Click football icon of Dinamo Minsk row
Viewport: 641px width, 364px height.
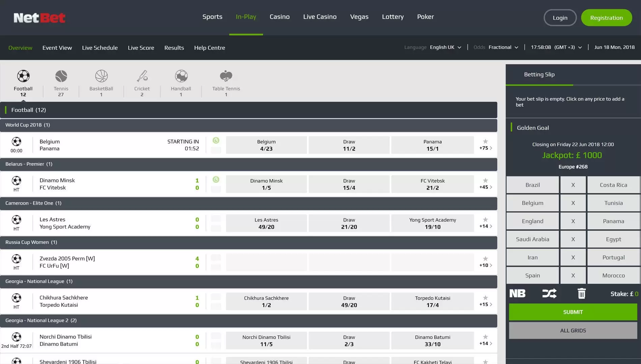[16, 181]
